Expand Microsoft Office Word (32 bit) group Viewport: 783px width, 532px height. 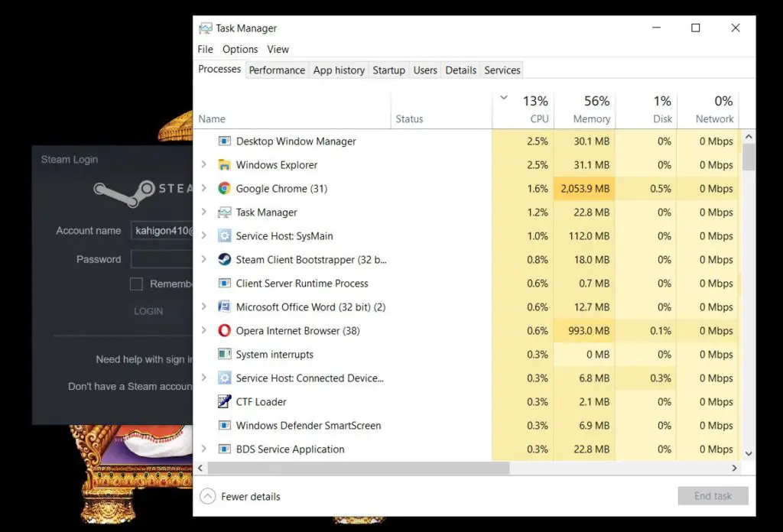[203, 307]
